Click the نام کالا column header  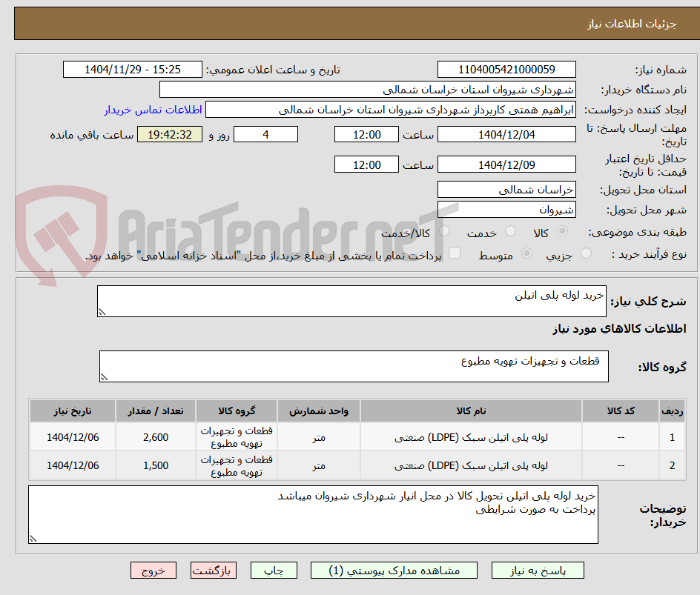tap(471, 410)
